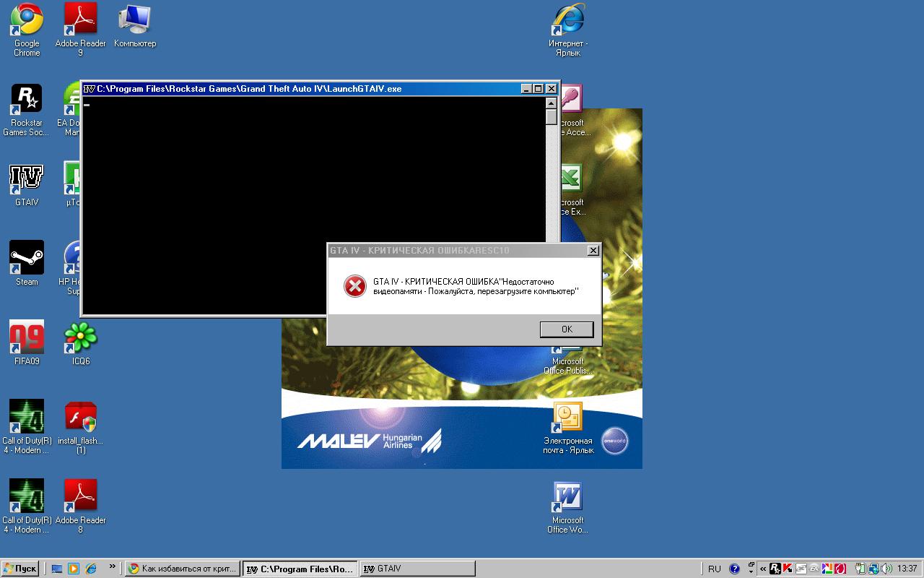
Task: Click the EA tray icon
Action: 814,569
